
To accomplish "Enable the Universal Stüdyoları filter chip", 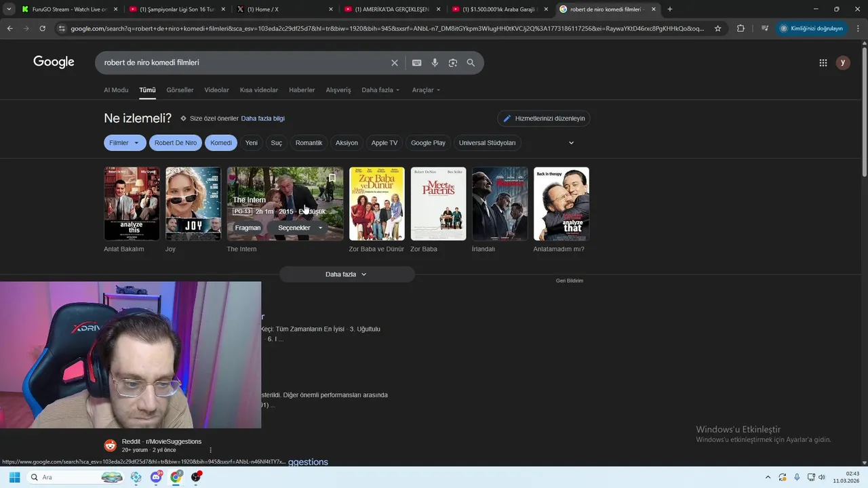I will (x=488, y=143).
